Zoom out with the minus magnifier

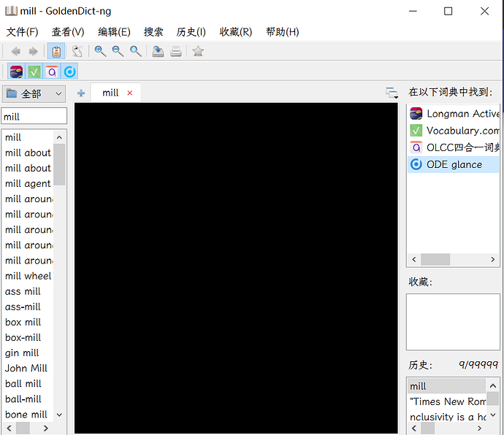118,51
